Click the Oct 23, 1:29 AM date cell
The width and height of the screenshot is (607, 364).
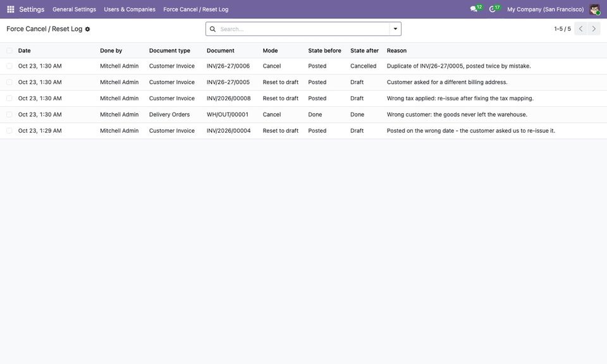click(x=40, y=131)
